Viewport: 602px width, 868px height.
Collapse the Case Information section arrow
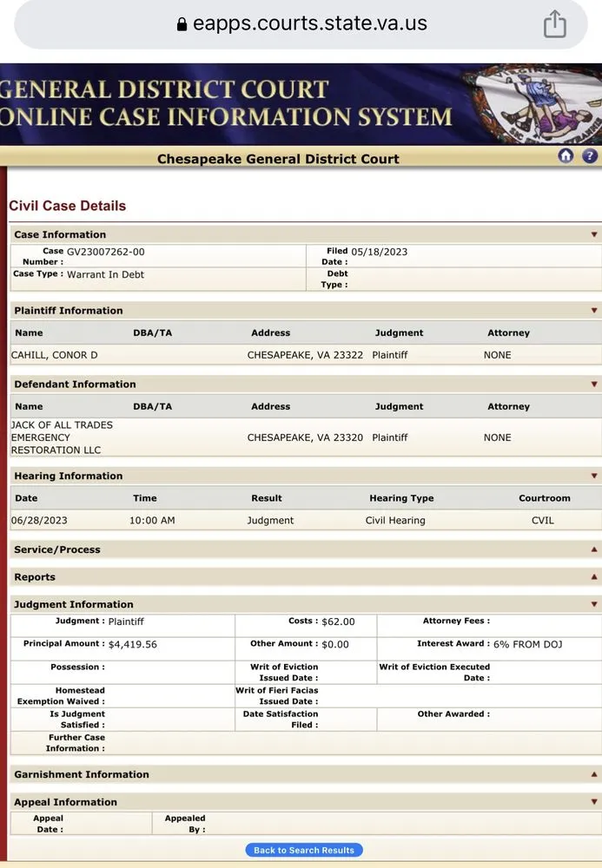(x=594, y=234)
